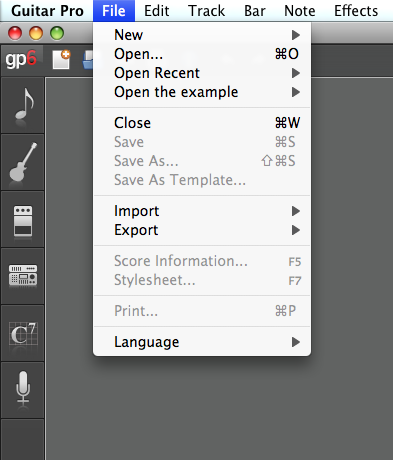
Task: Expand the New submenu
Action: [202, 35]
